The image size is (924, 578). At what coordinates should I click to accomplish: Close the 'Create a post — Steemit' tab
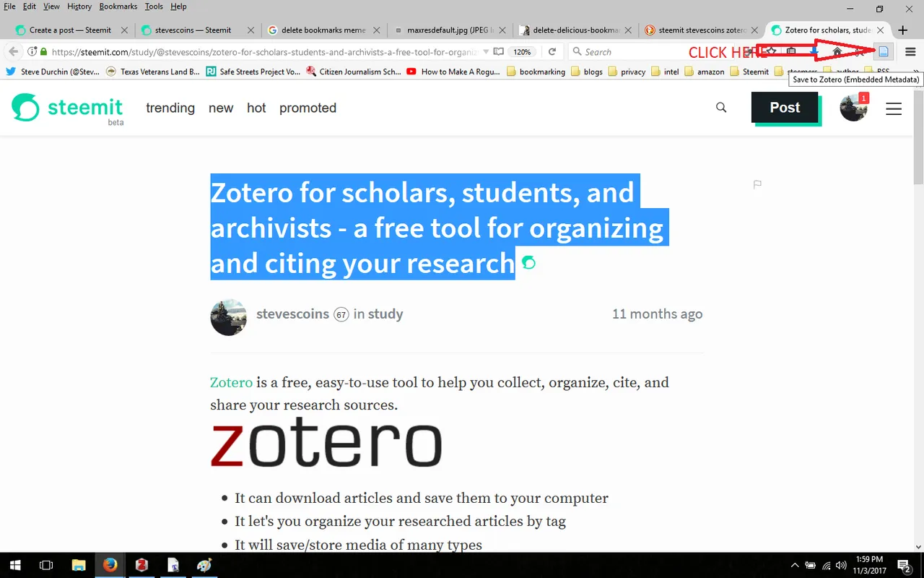(x=124, y=30)
